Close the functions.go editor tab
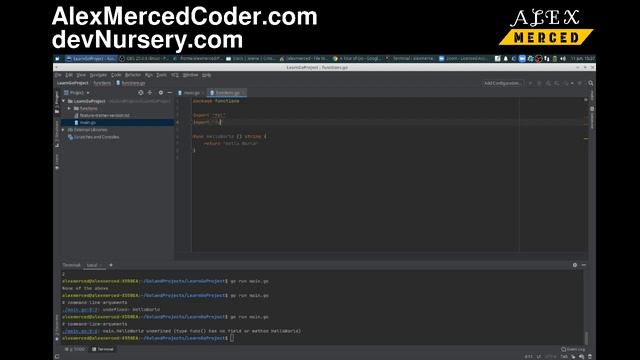Image resolution: width=640 pixels, height=360 pixels. (x=244, y=93)
